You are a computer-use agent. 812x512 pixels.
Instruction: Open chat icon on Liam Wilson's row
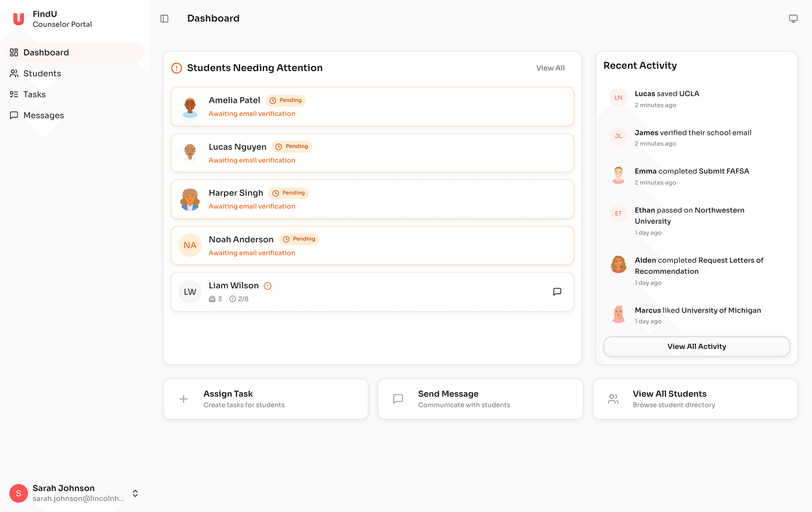(x=557, y=292)
